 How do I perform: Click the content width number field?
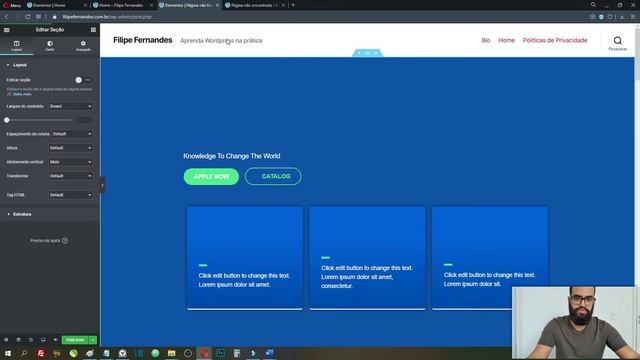84,120
